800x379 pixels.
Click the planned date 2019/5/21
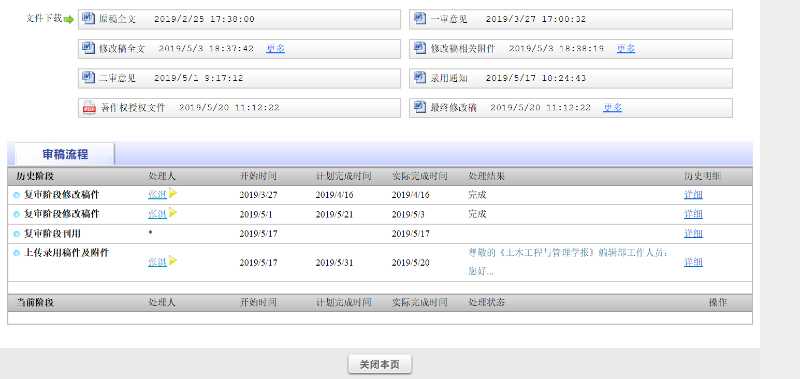tap(334, 214)
